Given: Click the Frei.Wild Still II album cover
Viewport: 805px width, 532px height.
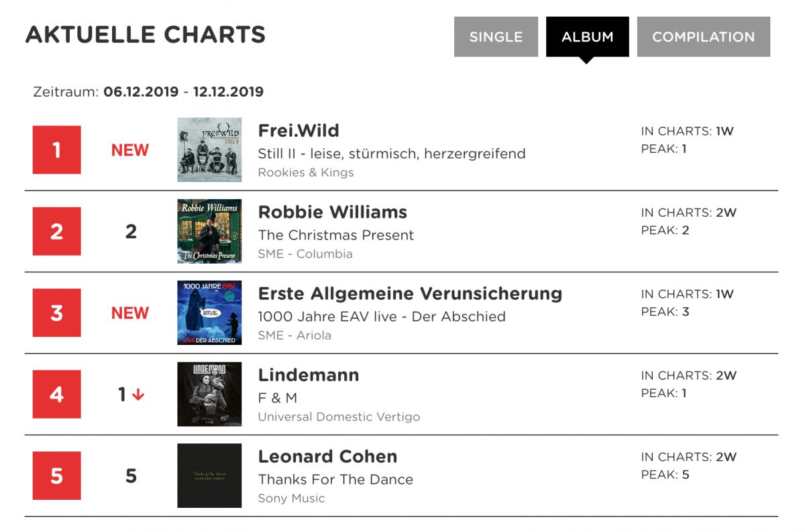Looking at the screenshot, I should point(209,150).
